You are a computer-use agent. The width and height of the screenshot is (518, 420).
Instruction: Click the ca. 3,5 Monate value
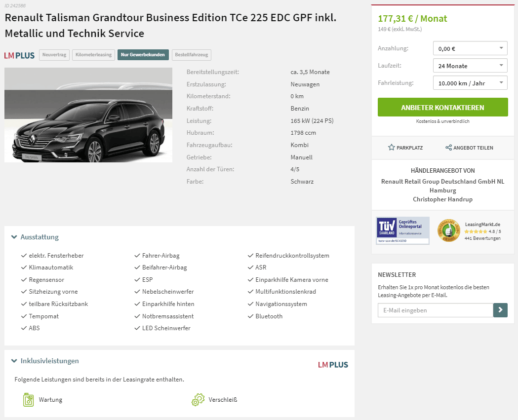coord(310,72)
